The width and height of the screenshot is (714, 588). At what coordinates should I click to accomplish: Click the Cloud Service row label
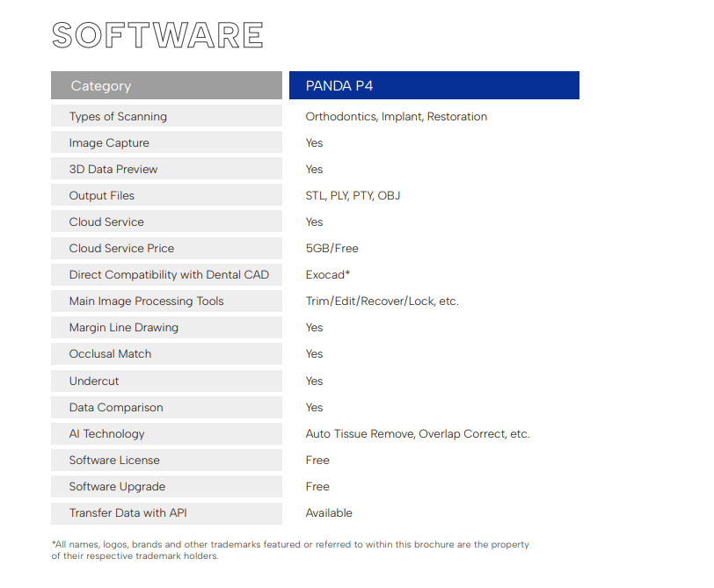[x=106, y=222]
